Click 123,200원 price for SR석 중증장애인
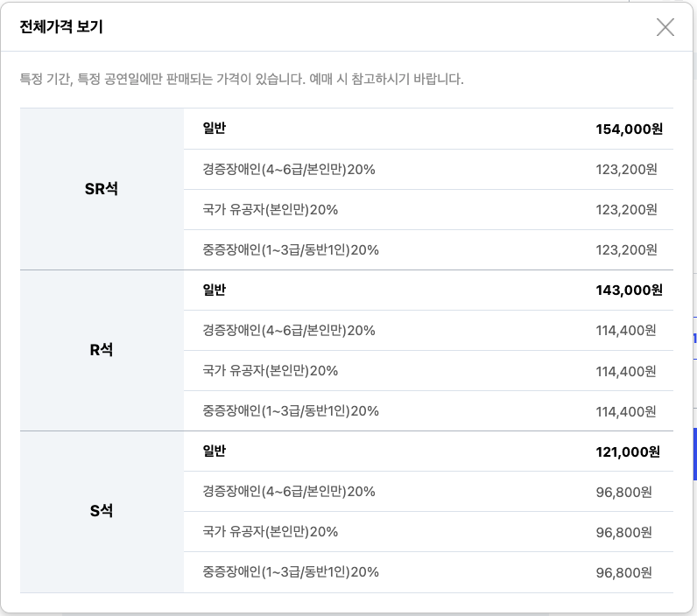 click(626, 249)
